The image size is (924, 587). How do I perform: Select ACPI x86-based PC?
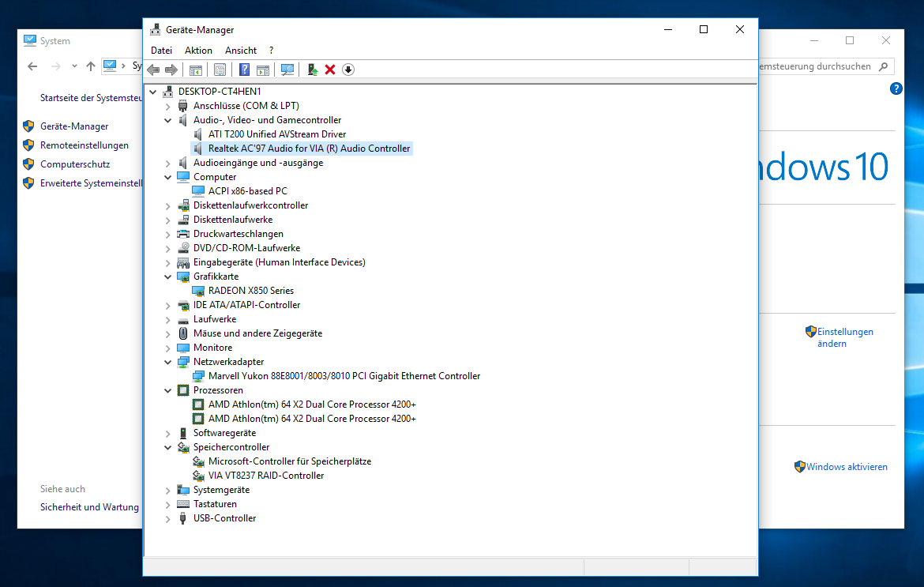click(247, 191)
